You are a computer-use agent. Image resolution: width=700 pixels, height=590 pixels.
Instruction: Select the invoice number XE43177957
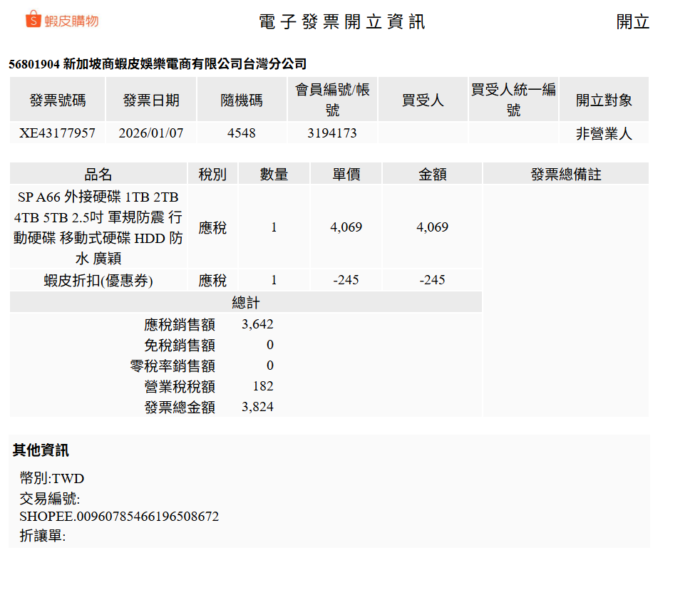57,133
